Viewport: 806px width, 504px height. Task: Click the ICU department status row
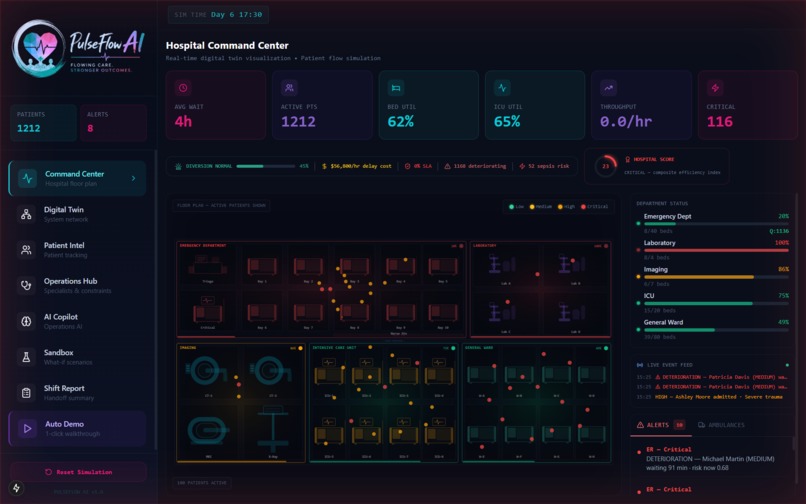click(x=713, y=303)
